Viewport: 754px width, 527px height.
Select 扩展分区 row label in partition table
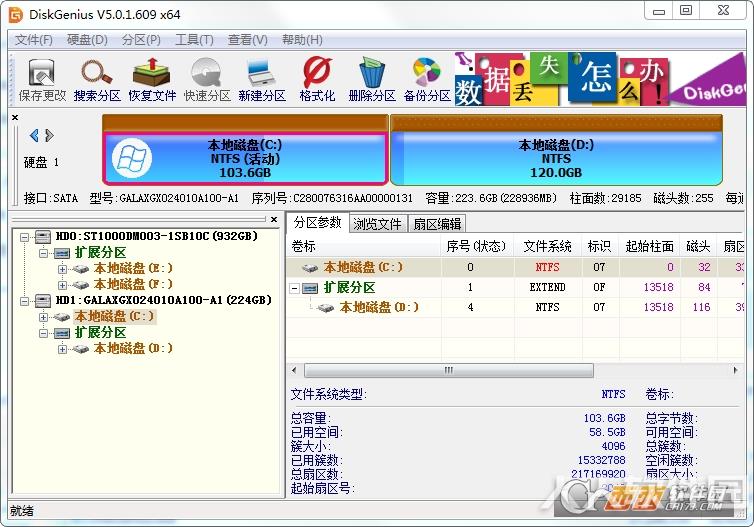pyautogui.click(x=349, y=288)
